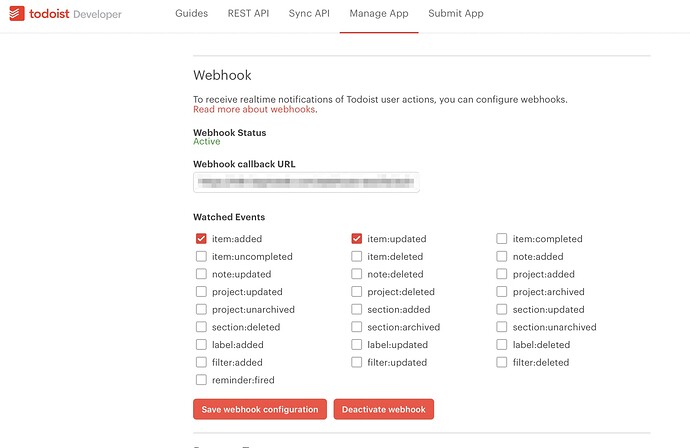Viewport: 690px width, 448px height.
Task: Click the Deactivate webhook button
Action: point(383,409)
